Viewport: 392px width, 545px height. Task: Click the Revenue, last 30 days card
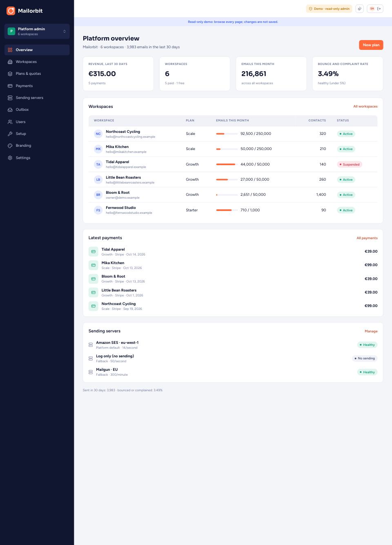pyautogui.click(x=118, y=74)
